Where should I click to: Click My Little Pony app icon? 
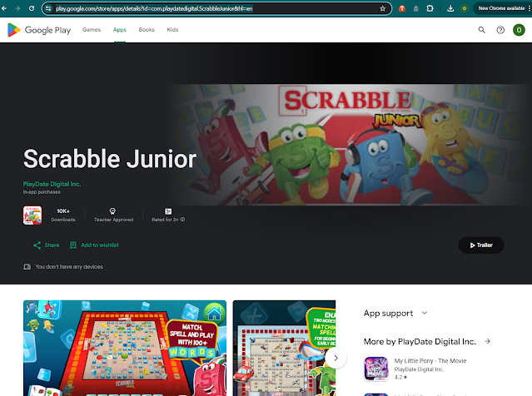(x=376, y=369)
